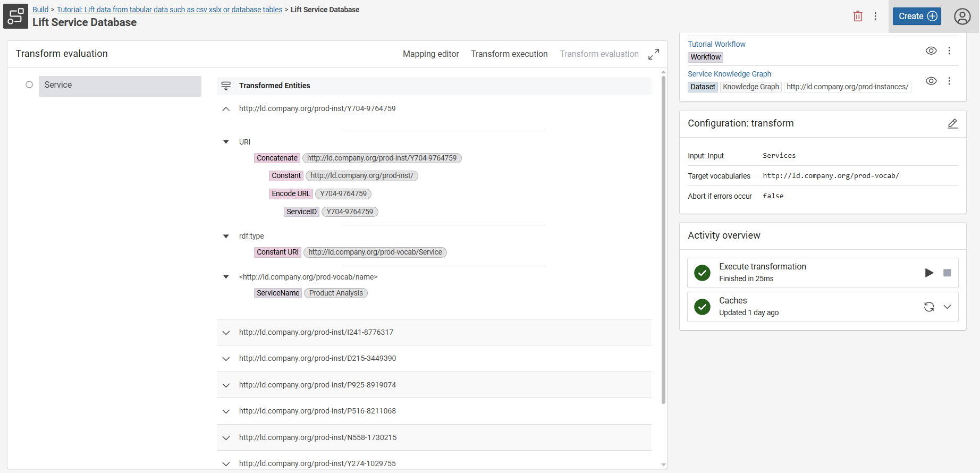Reload Caches with refresh icon

click(x=929, y=307)
